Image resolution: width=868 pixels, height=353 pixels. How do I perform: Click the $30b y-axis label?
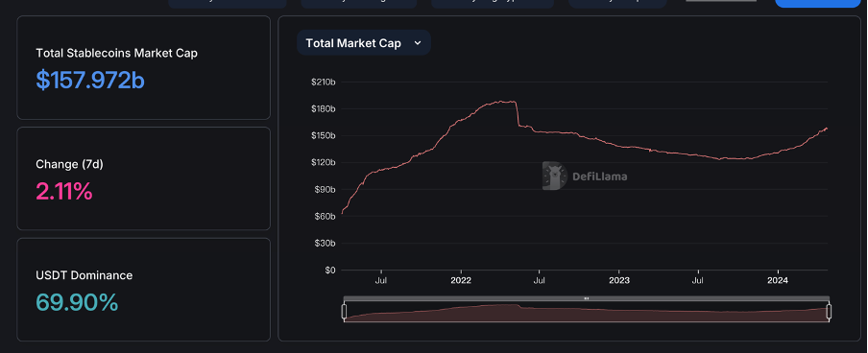tap(325, 244)
